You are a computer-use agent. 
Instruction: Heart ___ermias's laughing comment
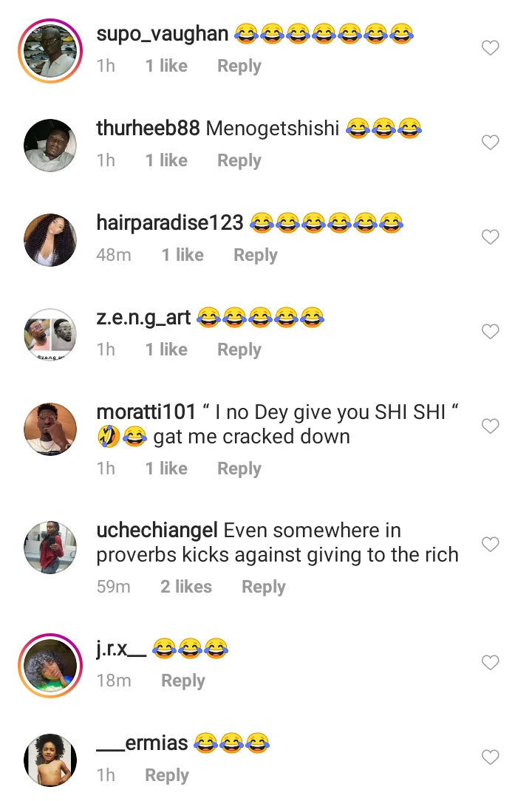click(x=491, y=757)
